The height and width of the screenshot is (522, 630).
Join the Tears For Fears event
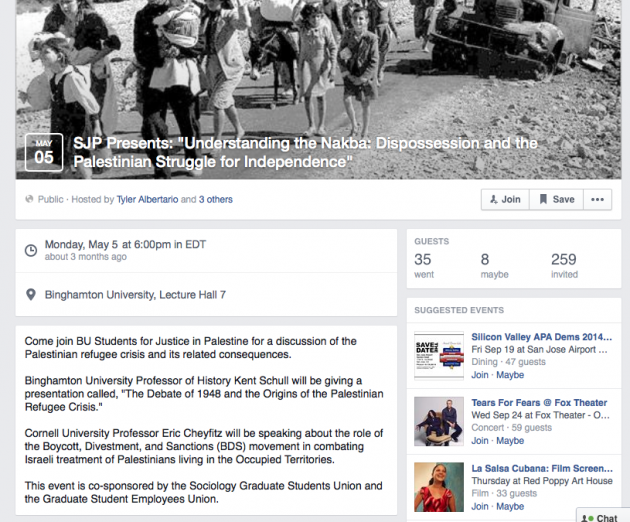point(480,440)
